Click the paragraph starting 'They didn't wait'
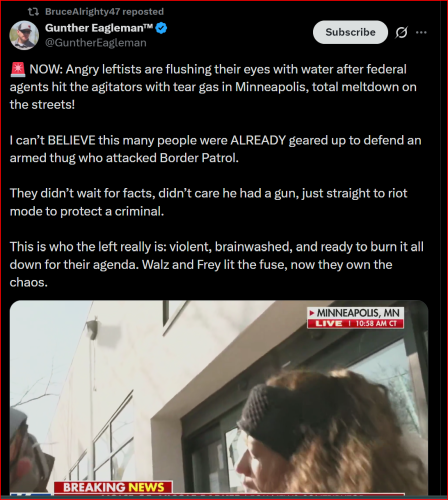Screen dimensions: 448x500 click(x=208, y=202)
